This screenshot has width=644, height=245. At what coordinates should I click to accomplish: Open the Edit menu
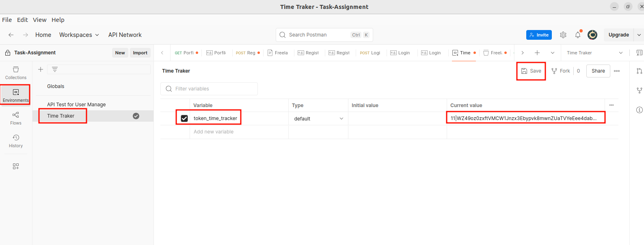[22, 20]
